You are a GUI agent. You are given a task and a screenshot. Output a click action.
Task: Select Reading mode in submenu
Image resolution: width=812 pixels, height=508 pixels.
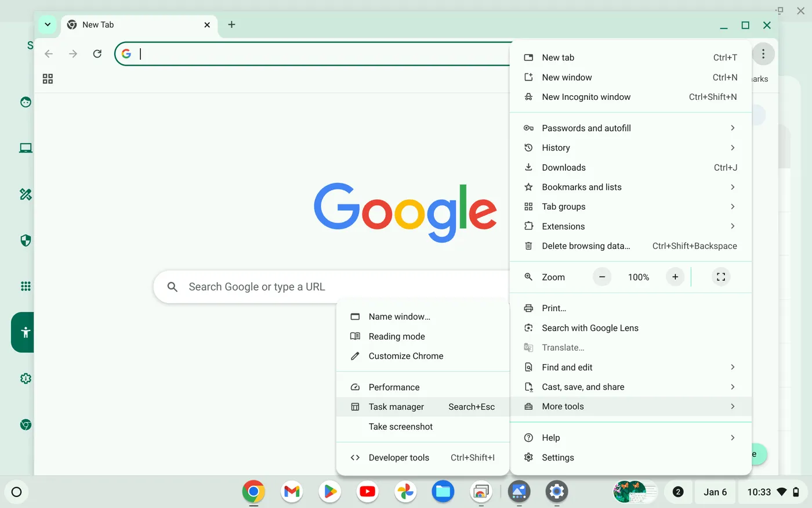pos(422,337)
